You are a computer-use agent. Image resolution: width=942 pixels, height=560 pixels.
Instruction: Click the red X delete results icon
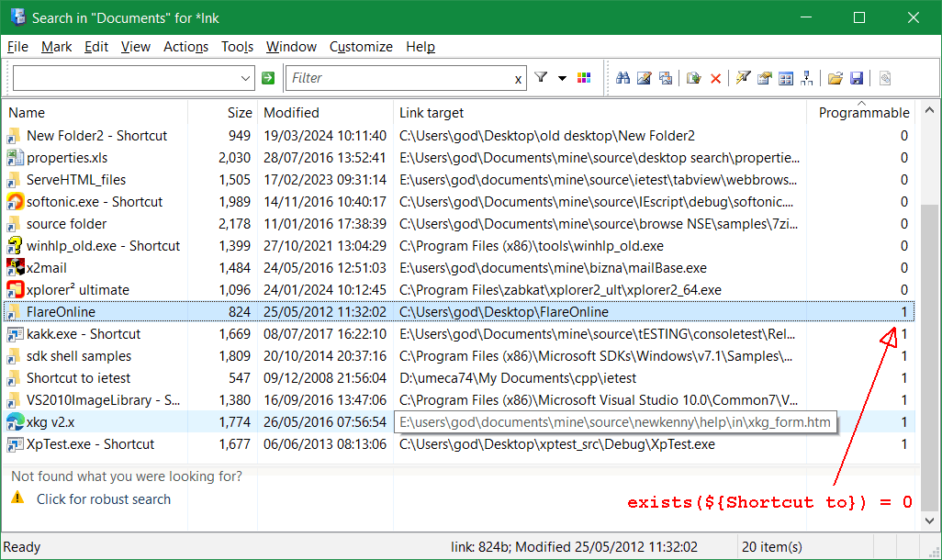[715, 78]
